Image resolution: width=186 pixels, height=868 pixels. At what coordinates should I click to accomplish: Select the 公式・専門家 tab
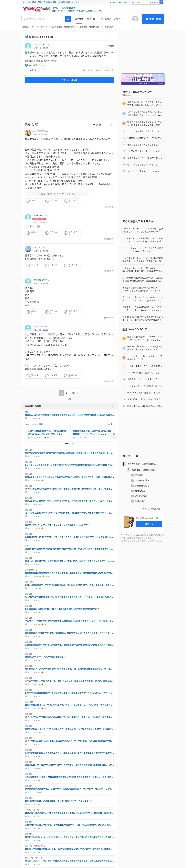point(105,19)
